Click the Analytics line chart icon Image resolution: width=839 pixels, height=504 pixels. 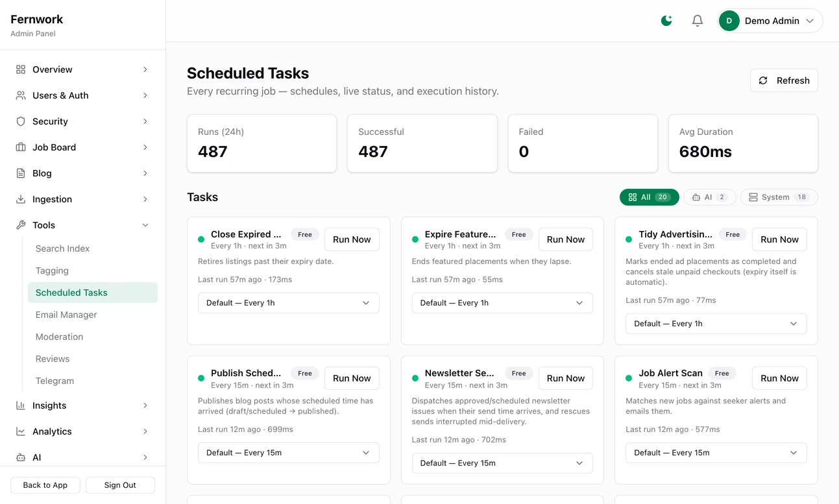(21, 431)
